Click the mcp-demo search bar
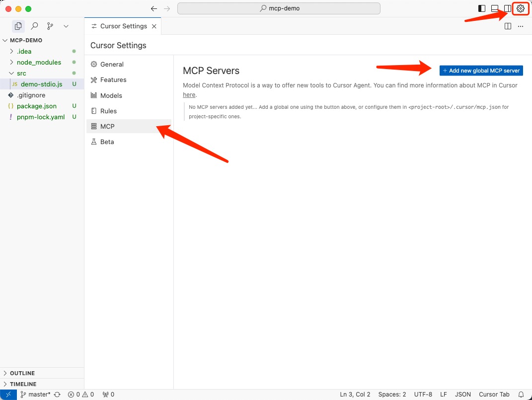 click(x=279, y=8)
